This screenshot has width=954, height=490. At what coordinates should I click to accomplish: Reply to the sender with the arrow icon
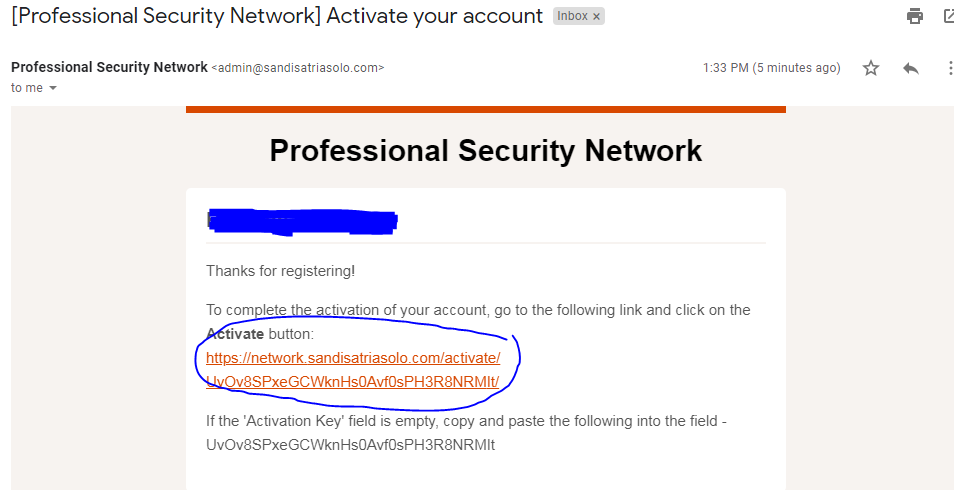coord(910,68)
